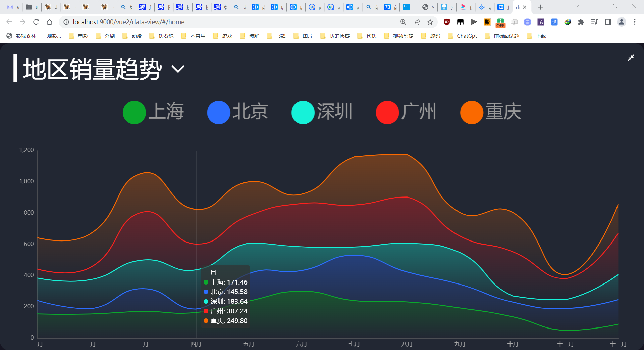Click the 四月 axis label

pos(196,344)
